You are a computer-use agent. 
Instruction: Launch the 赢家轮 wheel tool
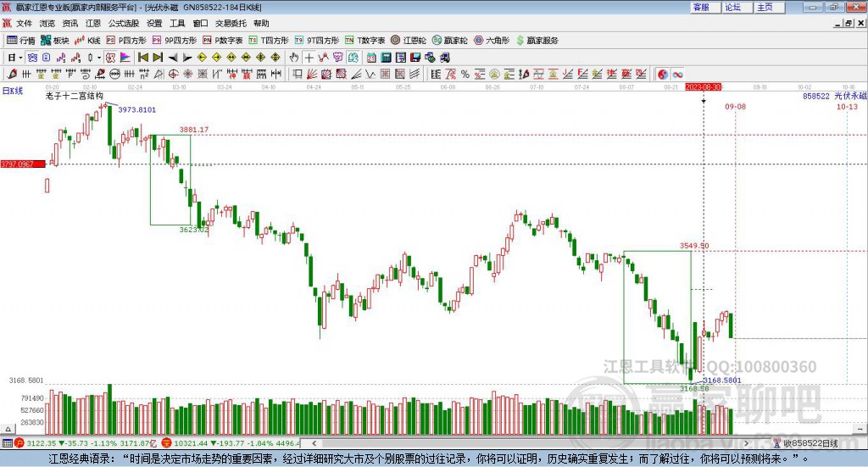tap(449, 41)
